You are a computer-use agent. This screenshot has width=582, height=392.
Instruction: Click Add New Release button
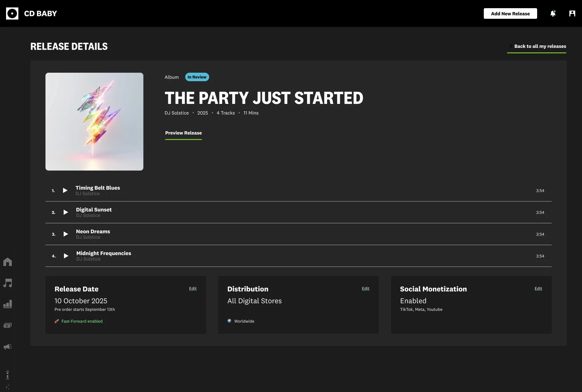pos(510,13)
